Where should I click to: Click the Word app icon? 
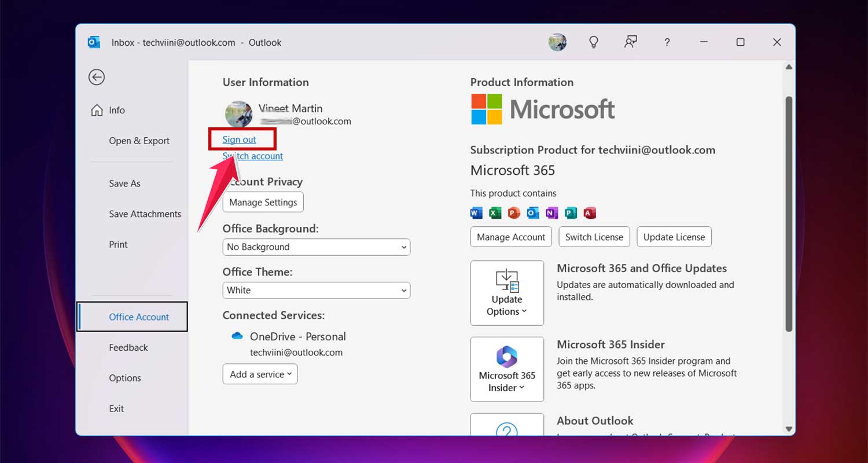click(x=476, y=212)
